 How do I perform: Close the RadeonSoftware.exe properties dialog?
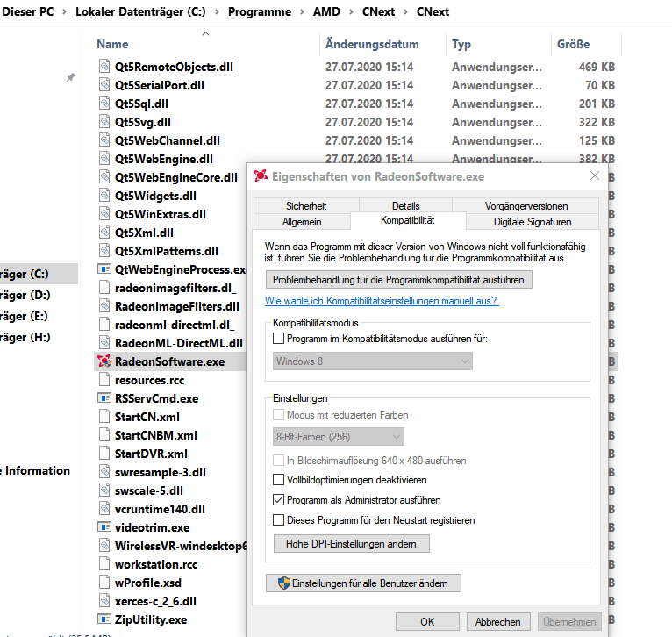(595, 175)
